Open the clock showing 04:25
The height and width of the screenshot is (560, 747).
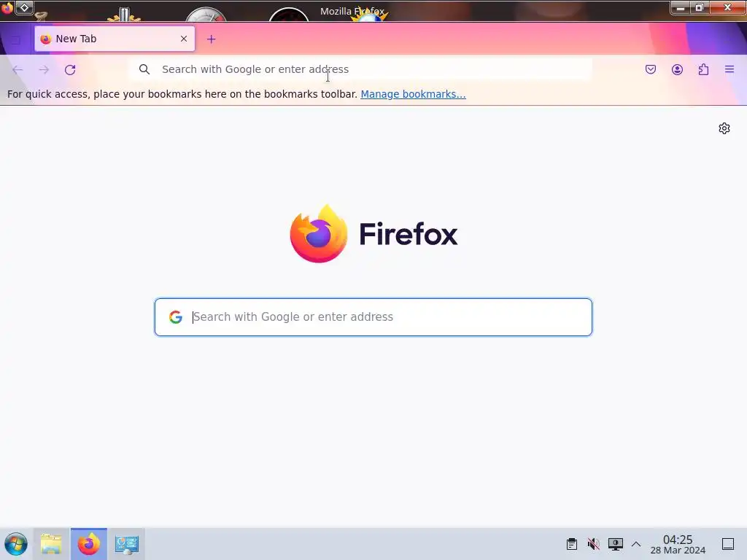pyautogui.click(x=678, y=544)
